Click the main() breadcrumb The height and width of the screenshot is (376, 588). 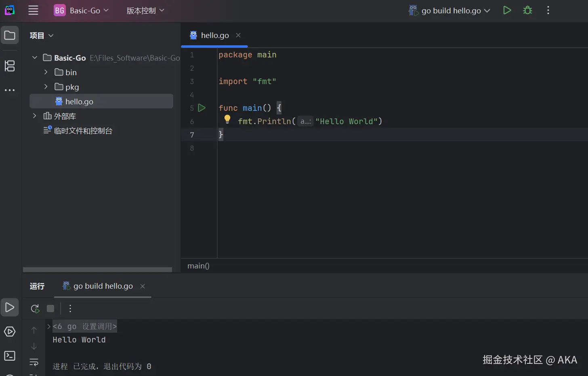pyautogui.click(x=198, y=266)
